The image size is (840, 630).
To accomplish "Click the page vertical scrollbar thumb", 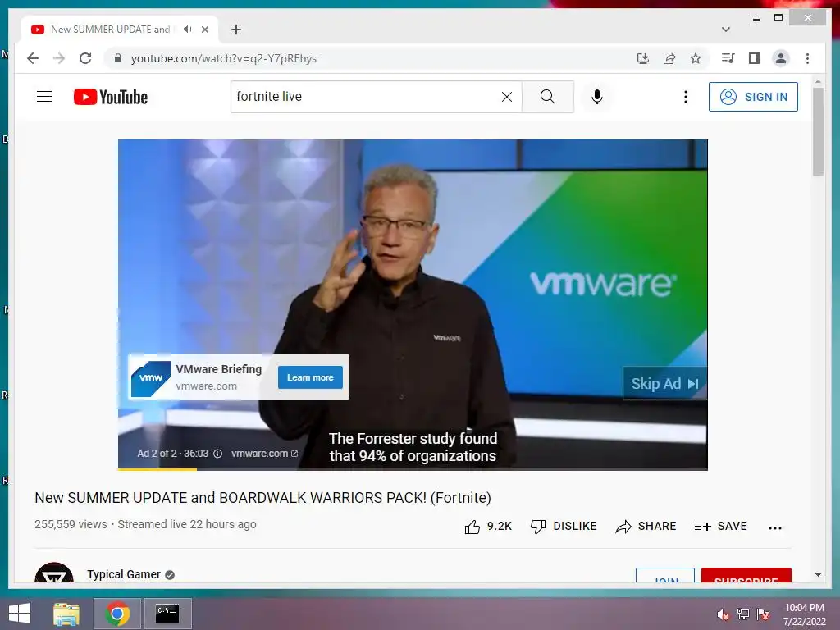I will point(818,131).
